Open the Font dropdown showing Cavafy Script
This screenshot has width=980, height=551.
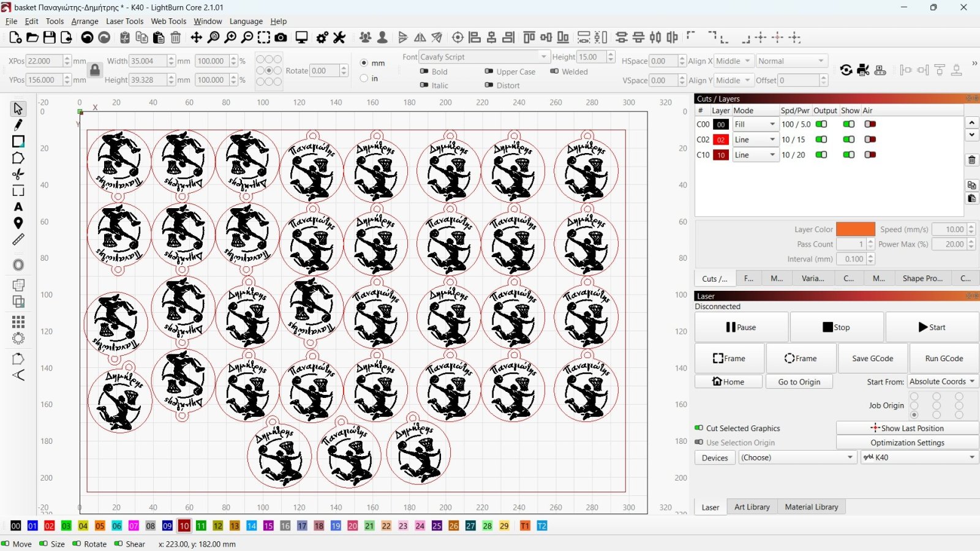(484, 57)
